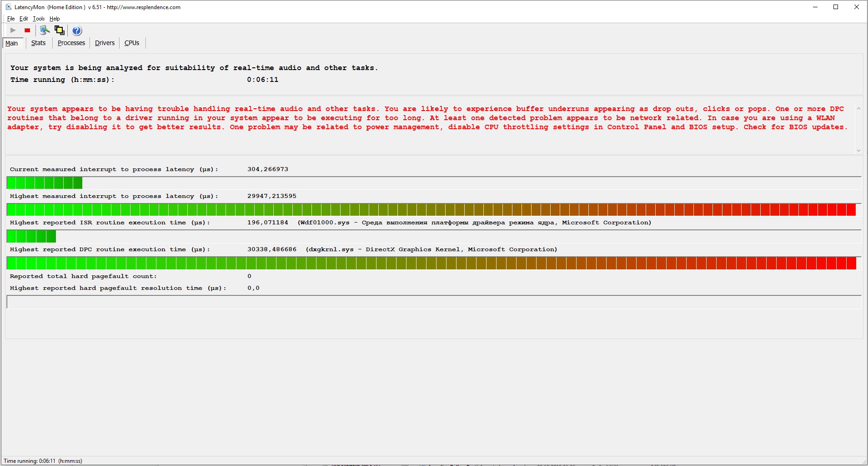Click the 'Time running (h:mm:ss):' label in the main panel
The height and width of the screenshot is (466, 868).
62,80
